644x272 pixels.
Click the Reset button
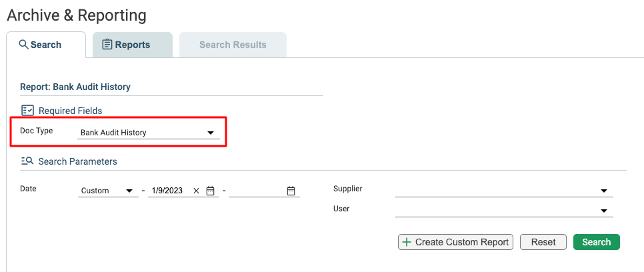(x=543, y=242)
